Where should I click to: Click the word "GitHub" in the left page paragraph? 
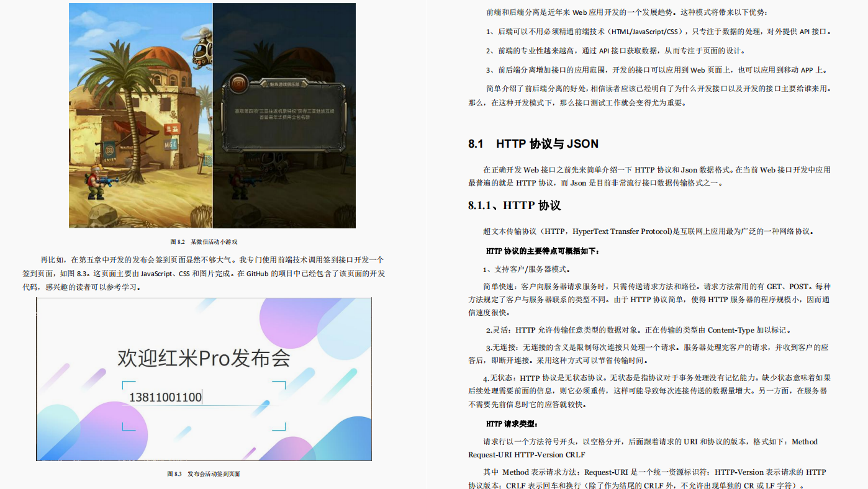pos(258,273)
